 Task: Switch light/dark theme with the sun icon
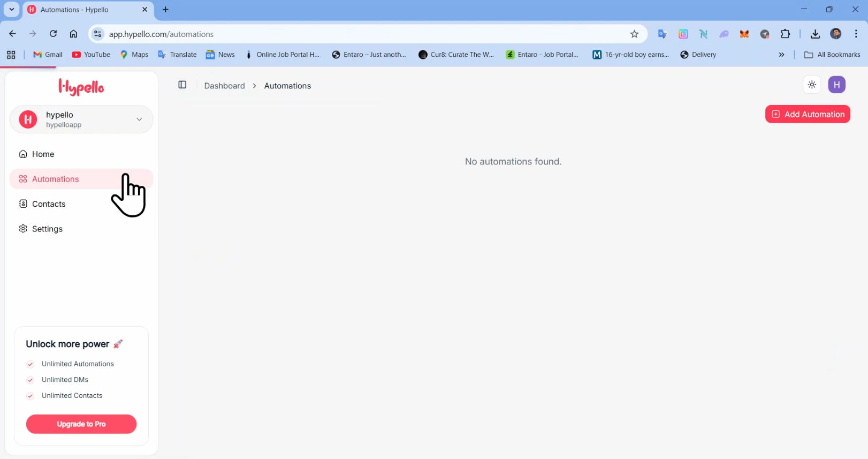coord(812,85)
